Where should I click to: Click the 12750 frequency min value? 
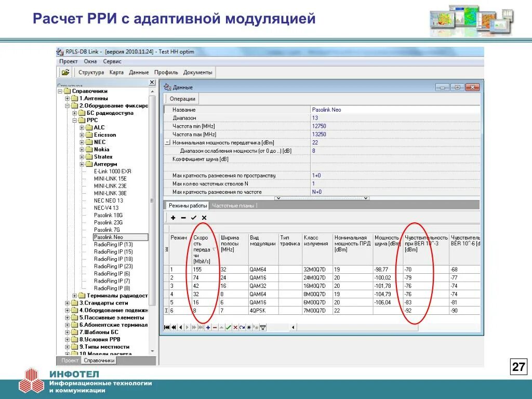[395, 126]
